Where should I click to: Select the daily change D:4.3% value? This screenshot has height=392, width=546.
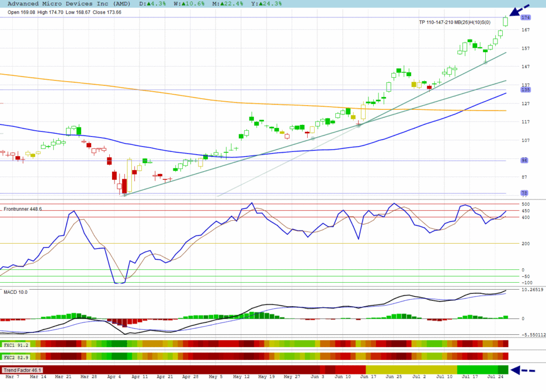point(152,4)
